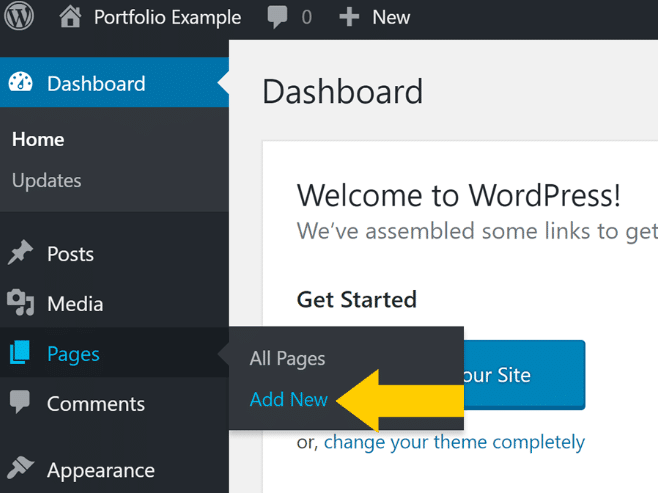Click the Pages stacked-sheets icon

coord(20,352)
